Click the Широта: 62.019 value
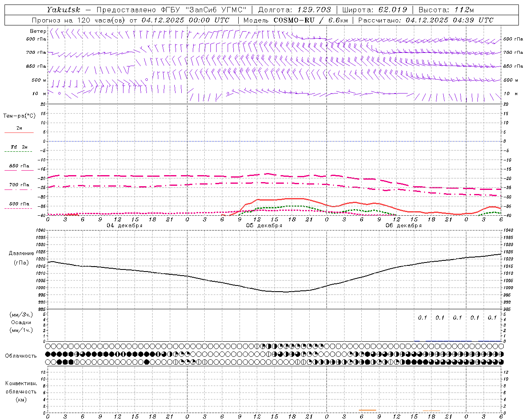 pos(374,10)
